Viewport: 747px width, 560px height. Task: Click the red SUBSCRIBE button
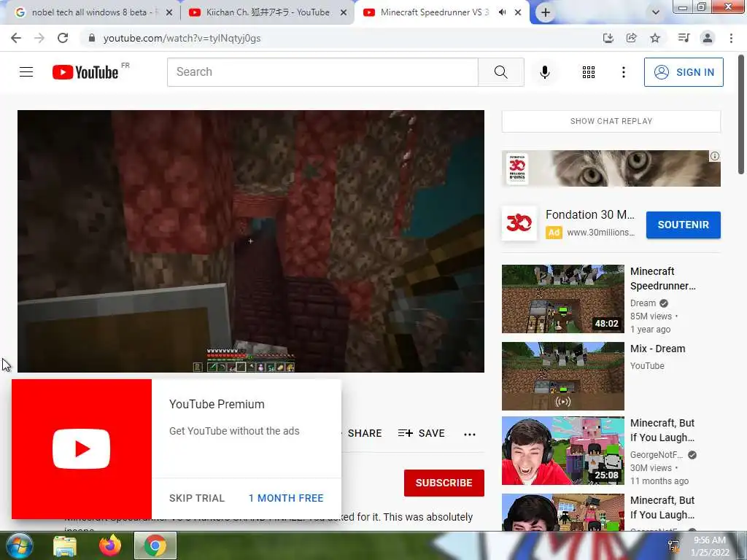[444, 483]
